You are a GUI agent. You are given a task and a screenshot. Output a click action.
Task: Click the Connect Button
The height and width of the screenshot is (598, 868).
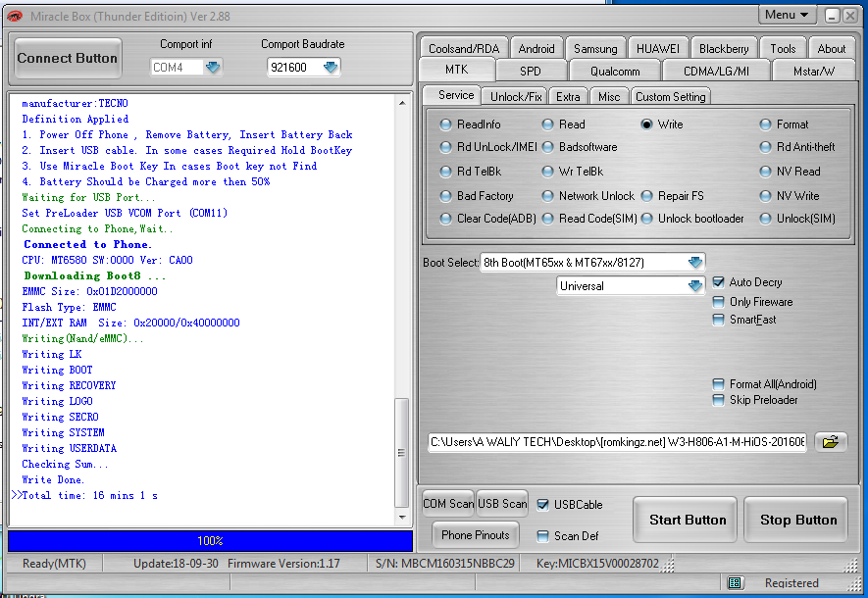pos(68,58)
